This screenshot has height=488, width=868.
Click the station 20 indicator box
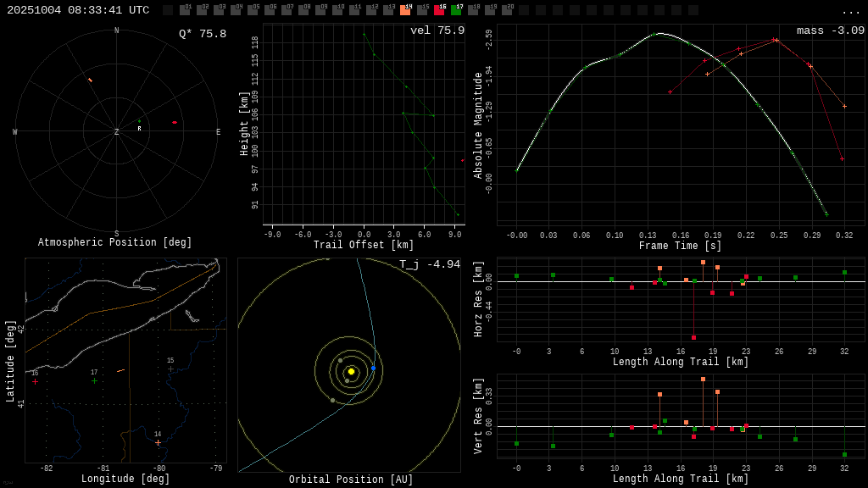507,10
